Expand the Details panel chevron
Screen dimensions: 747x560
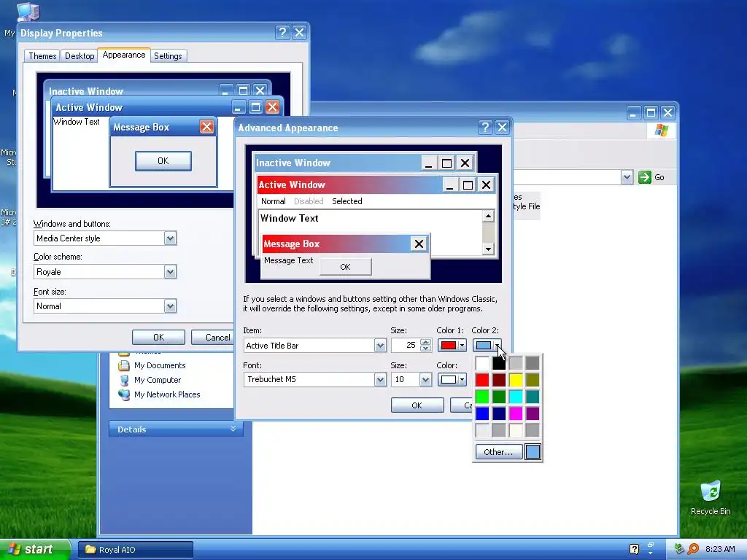click(233, 429)
